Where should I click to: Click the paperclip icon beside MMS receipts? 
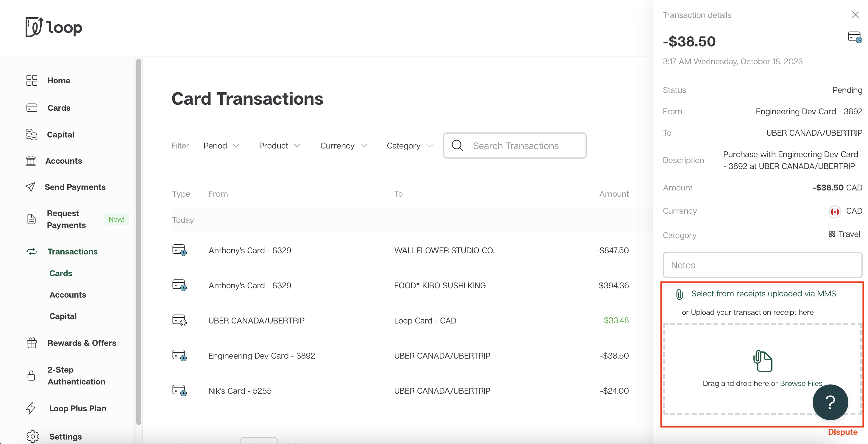click(x=679, y=294)
